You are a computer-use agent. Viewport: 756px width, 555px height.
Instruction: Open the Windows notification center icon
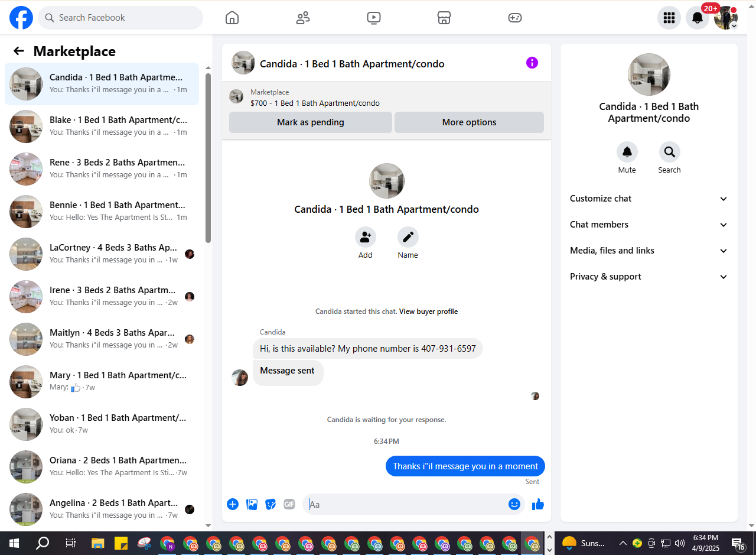738,543
